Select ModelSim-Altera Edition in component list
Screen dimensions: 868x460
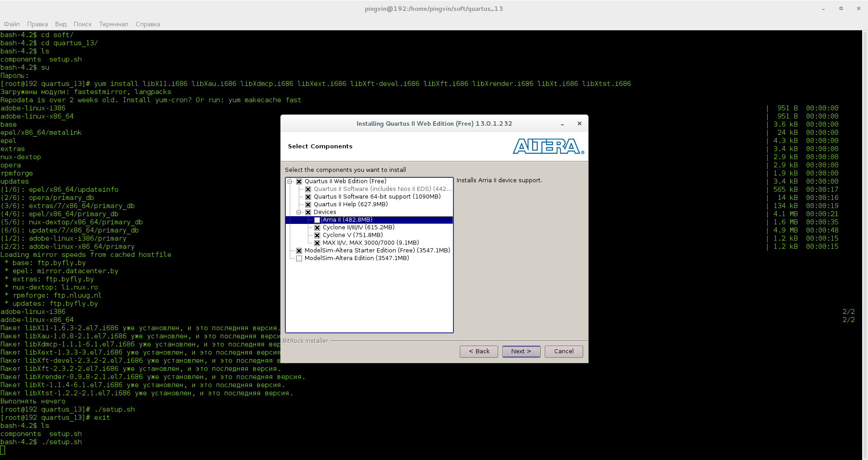tap(357, 258)
